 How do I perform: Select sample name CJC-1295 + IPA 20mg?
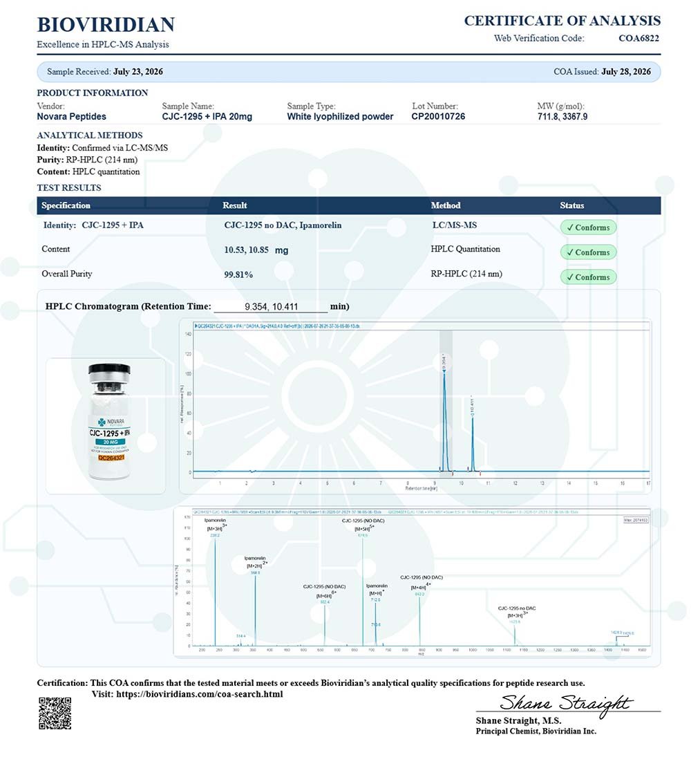coord(207,117)
